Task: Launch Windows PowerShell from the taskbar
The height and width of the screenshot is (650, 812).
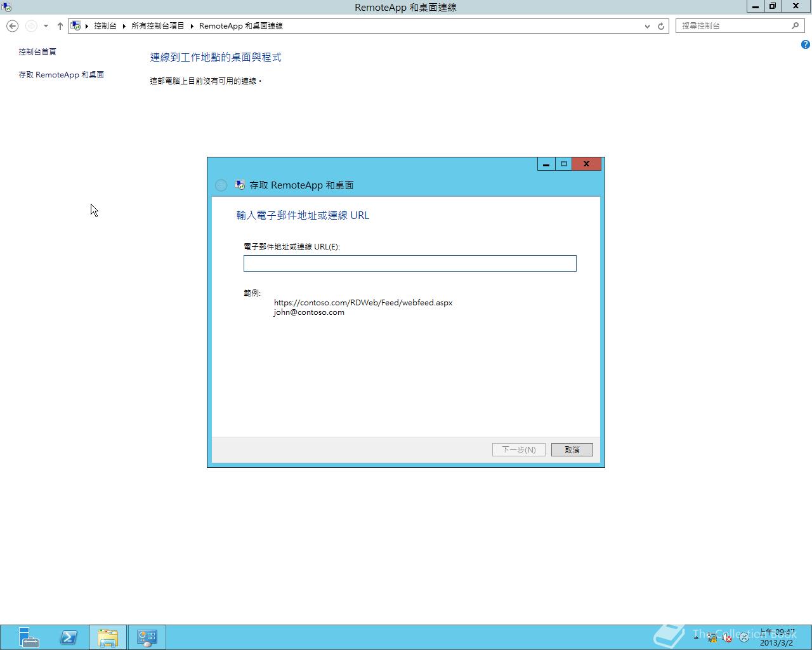Action: (69, 637)
